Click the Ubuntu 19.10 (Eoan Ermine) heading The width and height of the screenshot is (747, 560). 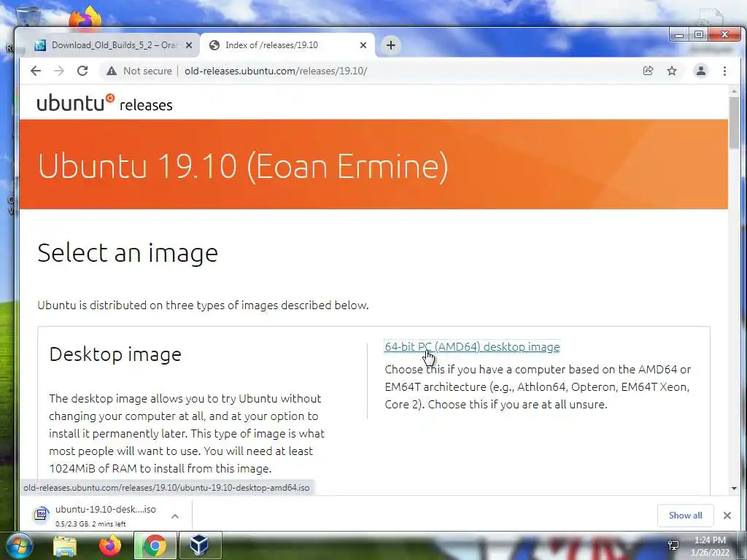(x=243, y=166)
